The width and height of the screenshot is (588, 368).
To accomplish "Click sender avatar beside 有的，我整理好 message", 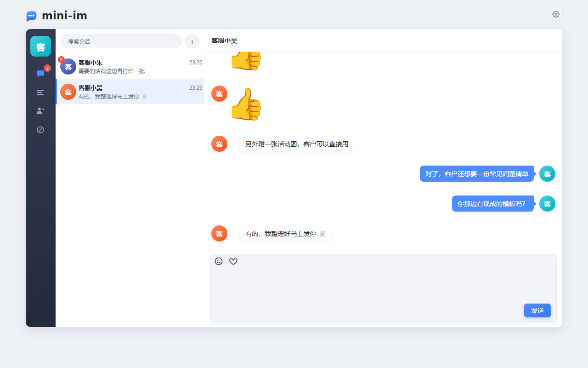I will [x=219, y=234].
